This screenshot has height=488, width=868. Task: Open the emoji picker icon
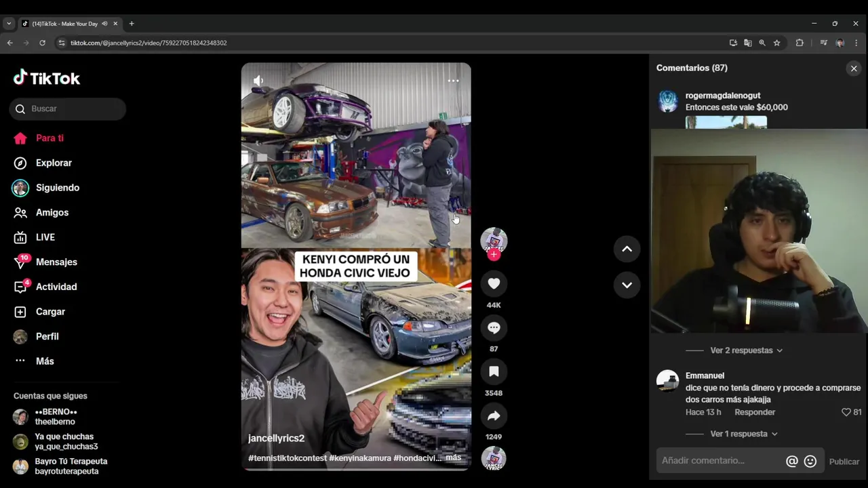(x=810, y=462)
